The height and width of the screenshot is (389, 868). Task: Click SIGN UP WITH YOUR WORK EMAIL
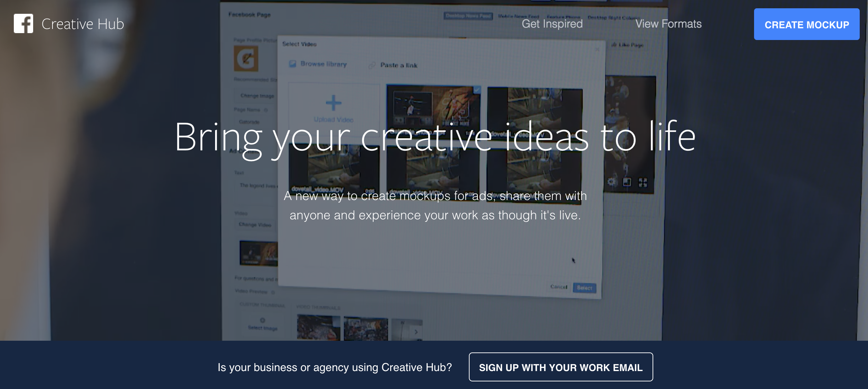coord(560,368)
